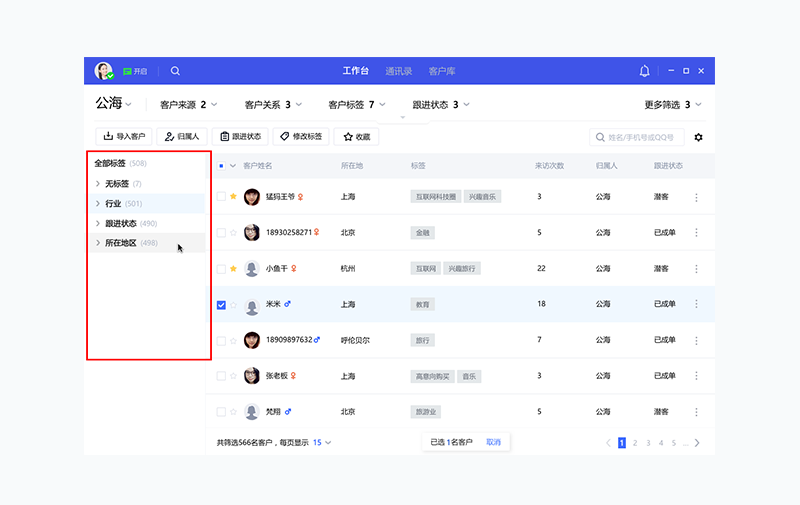
Task: Click the 导入客户 button
Action: click(x=124, y=137)
